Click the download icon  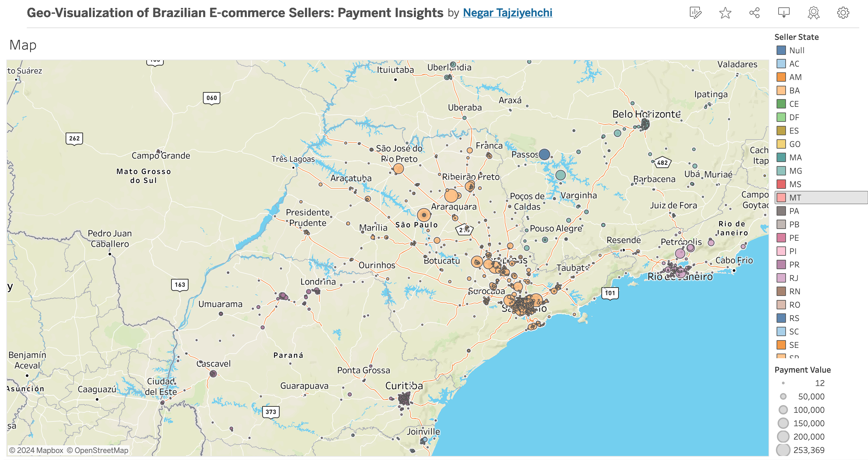[783, 13]
